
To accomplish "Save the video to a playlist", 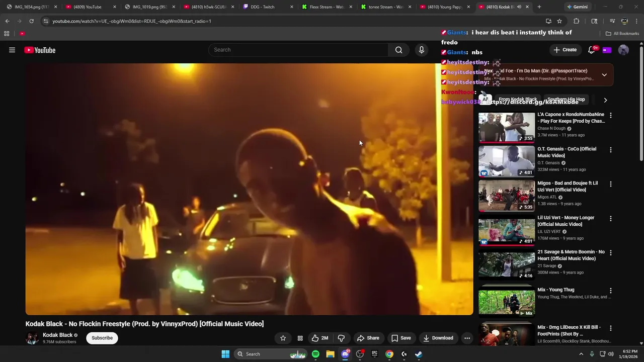I will tap(401, 338).
